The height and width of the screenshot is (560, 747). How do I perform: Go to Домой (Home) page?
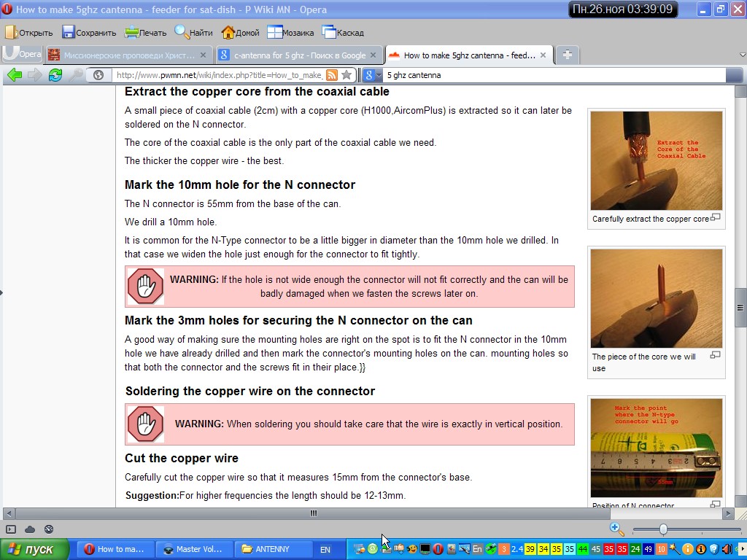point(241,32)
